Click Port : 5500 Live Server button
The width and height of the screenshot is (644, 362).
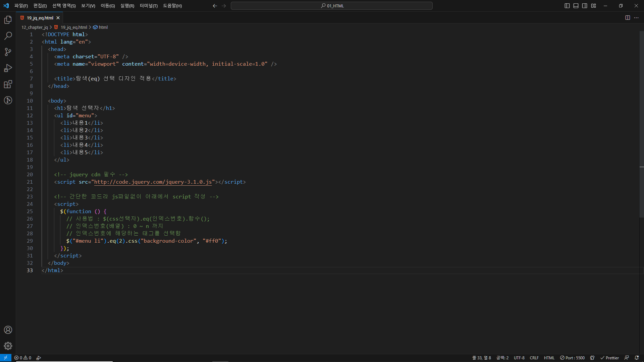572,358
